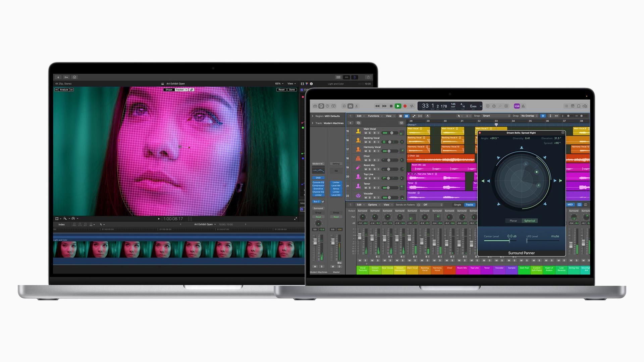This screenshot has height=362, width=644.
Task: Switch mixer view to Tracks tab
Action: tap(469, 205)
